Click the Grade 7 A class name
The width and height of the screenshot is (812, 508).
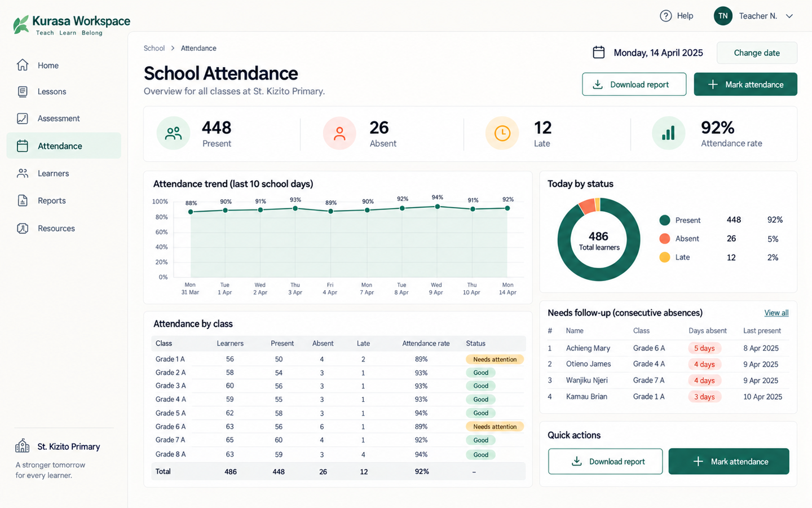coord(170,440)
